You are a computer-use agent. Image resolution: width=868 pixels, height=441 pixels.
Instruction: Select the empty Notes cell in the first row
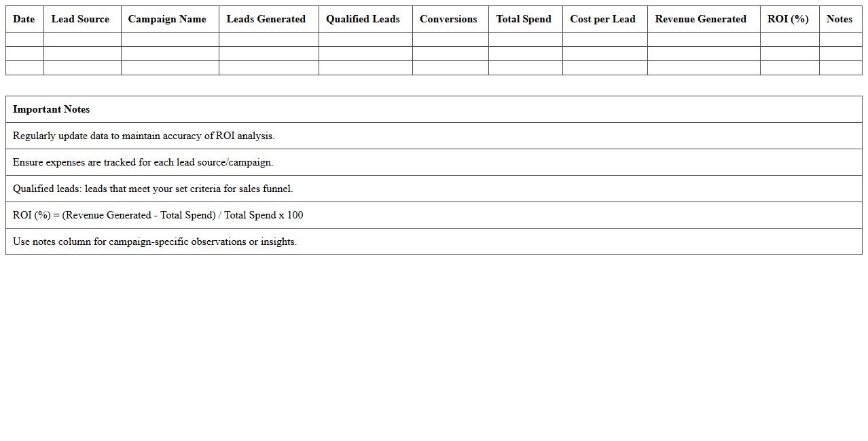[x=839, y=39]
